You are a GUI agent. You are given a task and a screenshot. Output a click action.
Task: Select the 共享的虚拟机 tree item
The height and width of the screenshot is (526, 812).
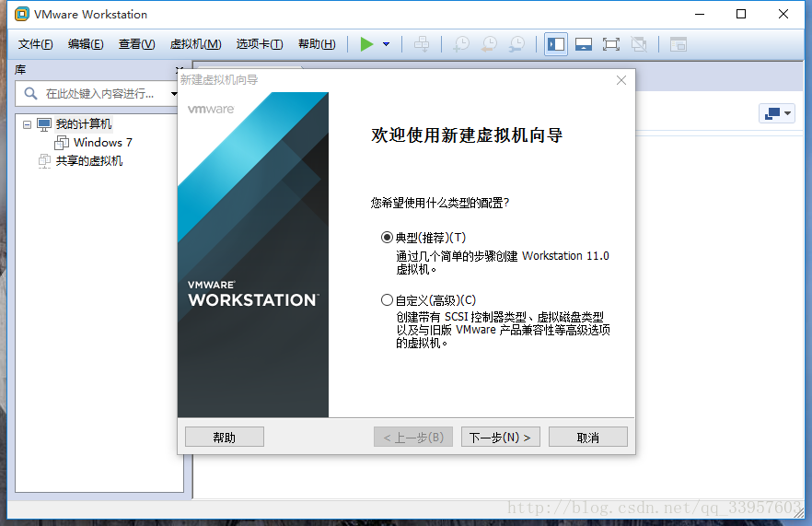point(89,160)
